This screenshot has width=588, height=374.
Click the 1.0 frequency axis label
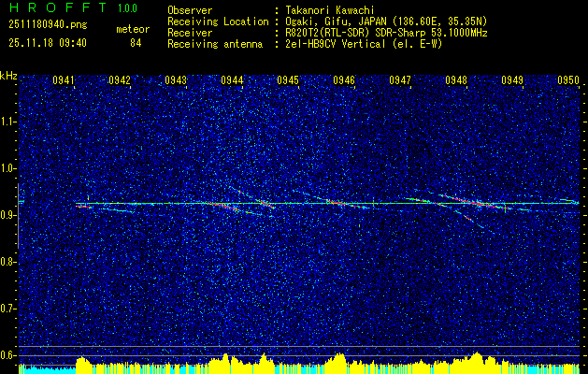click(x=7, y=169)
